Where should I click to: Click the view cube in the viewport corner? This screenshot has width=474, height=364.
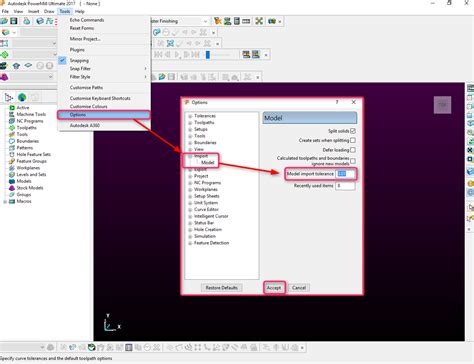(x=442, y=105)
